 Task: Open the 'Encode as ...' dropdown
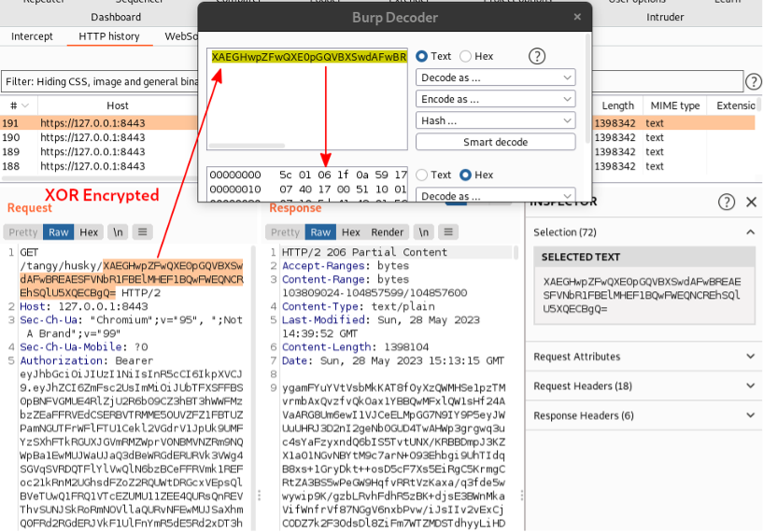click(495, 99)
